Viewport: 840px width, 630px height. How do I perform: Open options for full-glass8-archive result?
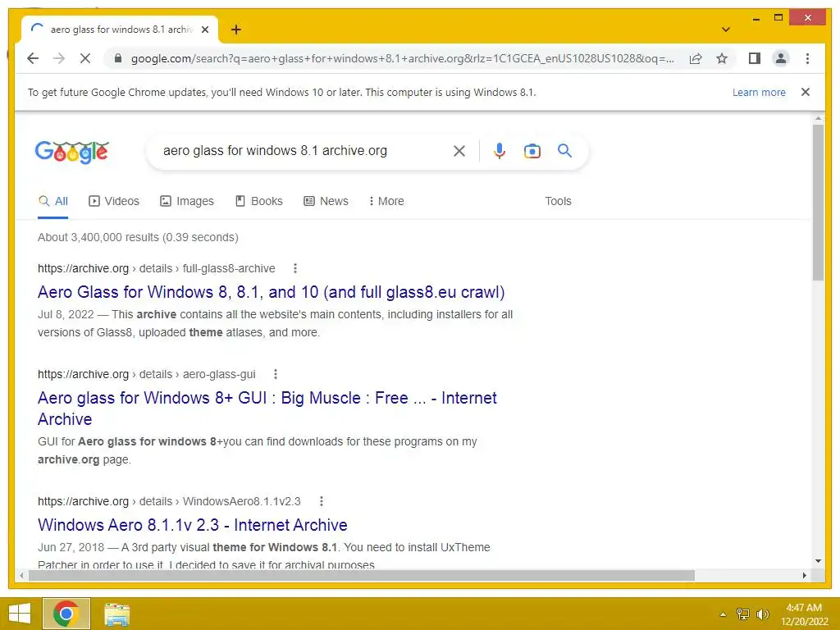coord(294,268)
